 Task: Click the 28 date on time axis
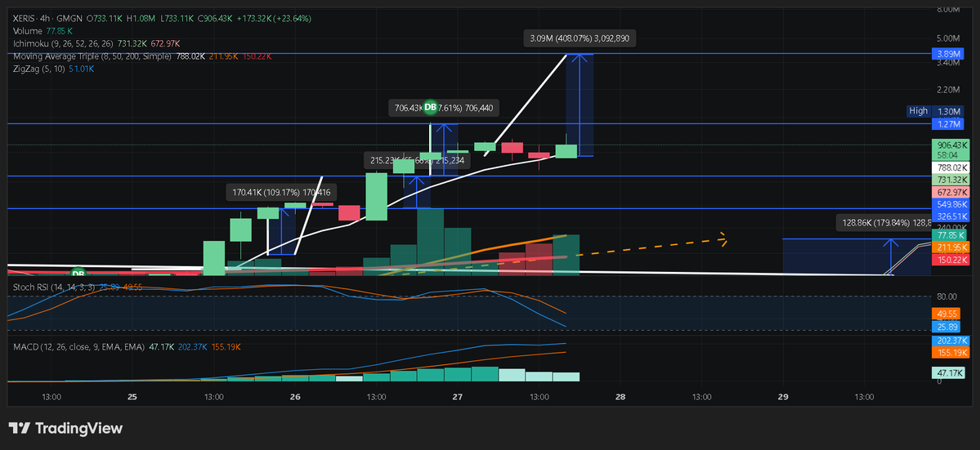pos(620,397)
